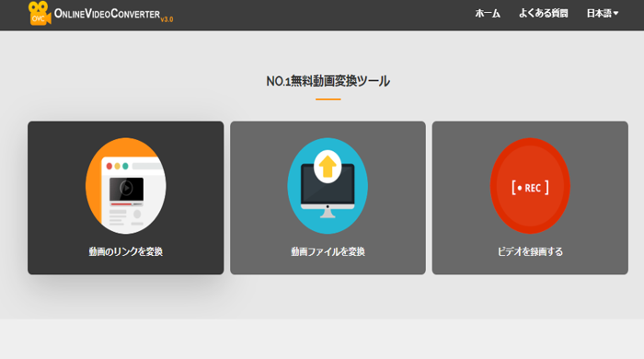Screen dimensions: 644x359
Task: Click the ビデオを録画する label
Action: pos(530,251)
